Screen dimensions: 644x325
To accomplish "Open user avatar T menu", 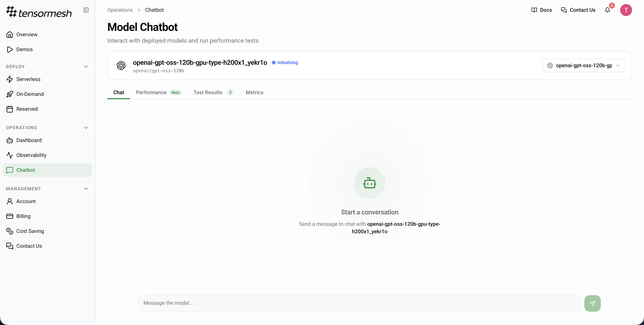I will click(626, 10).
